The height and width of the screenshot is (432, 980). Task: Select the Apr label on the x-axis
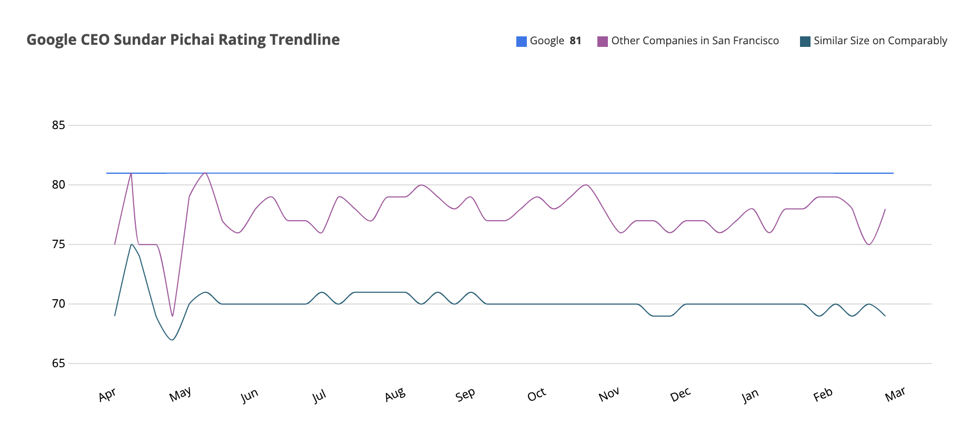(x=107, y=395)
